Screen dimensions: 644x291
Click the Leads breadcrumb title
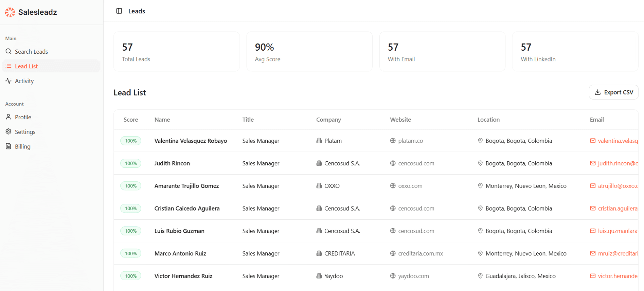tap(137, 11)
